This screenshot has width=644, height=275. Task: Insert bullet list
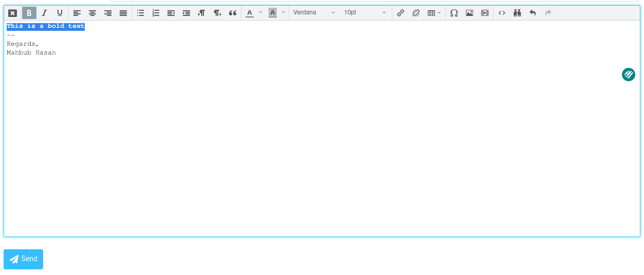point(140,13)
